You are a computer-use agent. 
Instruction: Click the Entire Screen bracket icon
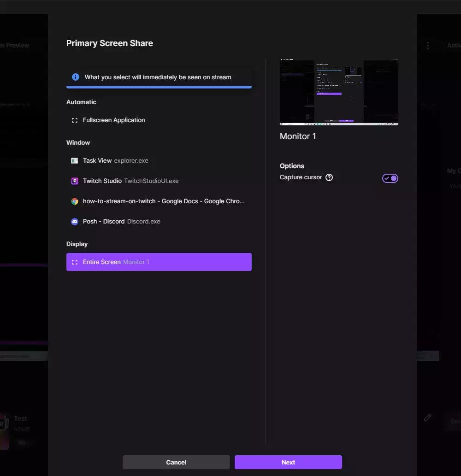(75, 262)
